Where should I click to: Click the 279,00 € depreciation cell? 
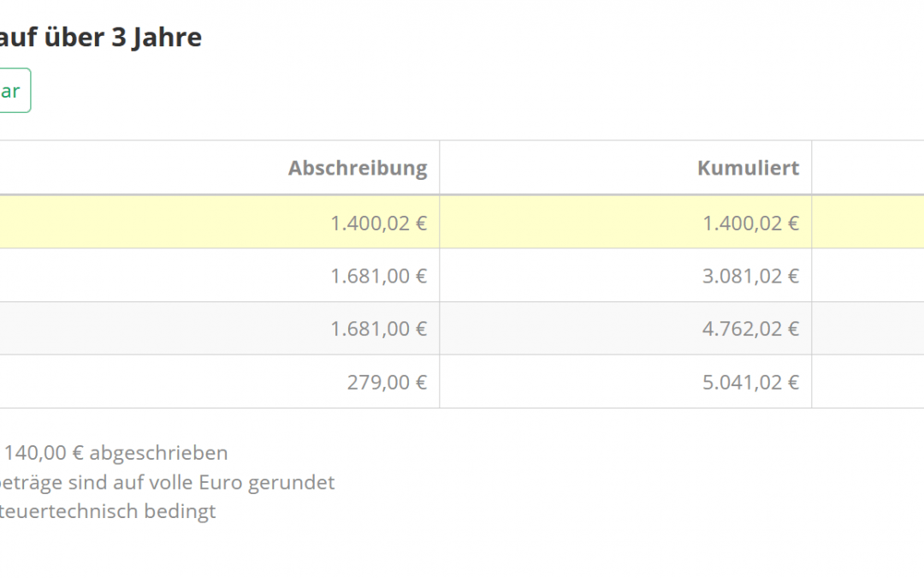pyautogui.click(x=387, y=382)
